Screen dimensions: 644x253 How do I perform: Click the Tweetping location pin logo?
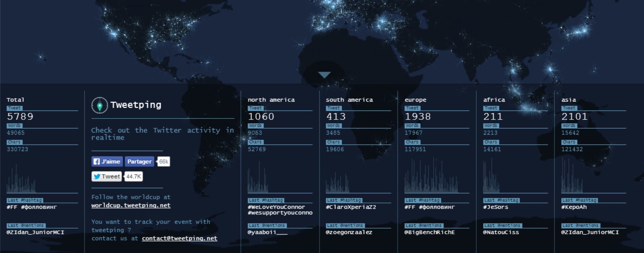[x=100, y=105]
